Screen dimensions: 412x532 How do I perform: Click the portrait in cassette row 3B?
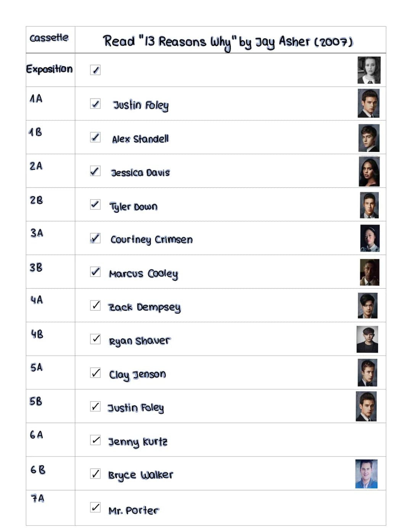pos(370,272)
